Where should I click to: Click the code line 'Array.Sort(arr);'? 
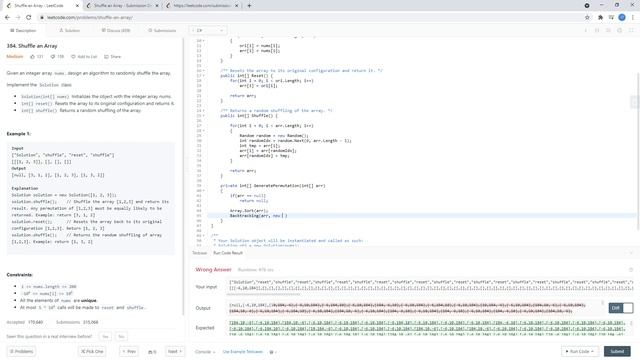(249, 211)
